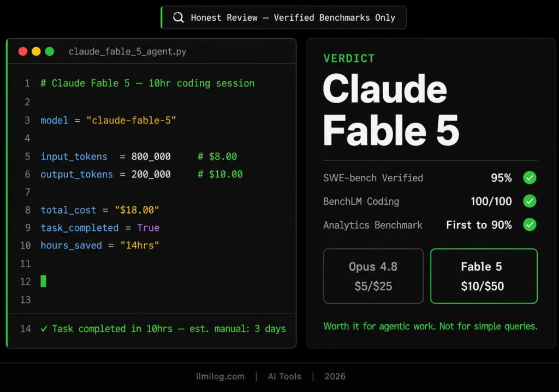
Task: Click the ilmilog.com footer link
Action: click(221, 376)
